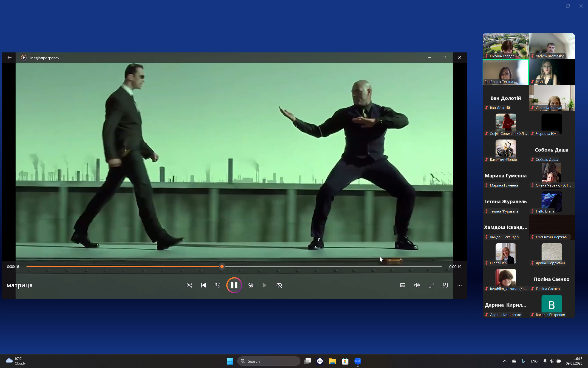Open Wi-Fi network settings tray icon
Viewport: 588px width, 368px height.
coord(545,361)
